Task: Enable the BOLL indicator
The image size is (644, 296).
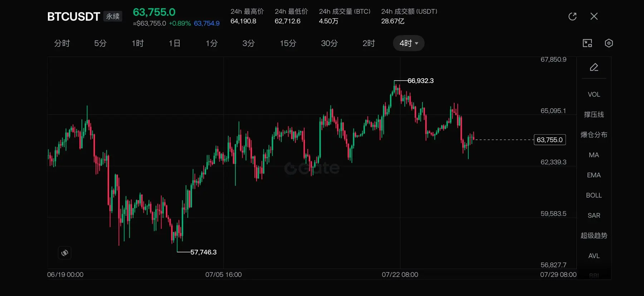Action: tap(594, 195)
